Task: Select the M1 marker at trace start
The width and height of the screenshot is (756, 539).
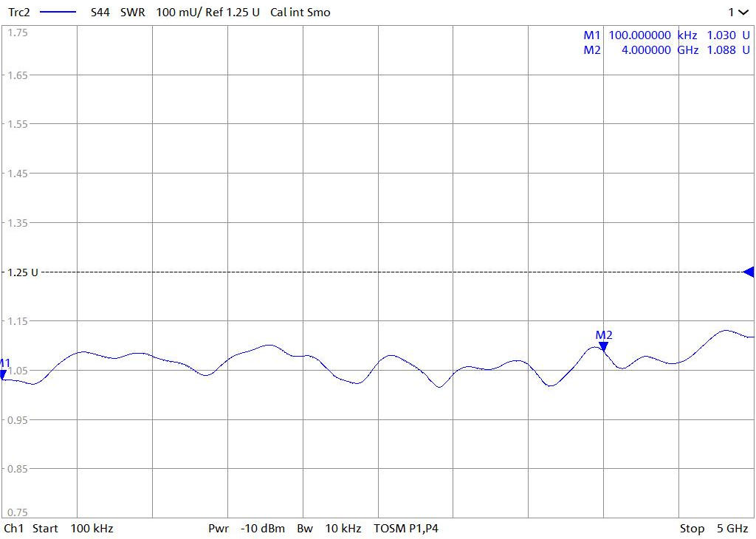Action: (x=3, y=374)
